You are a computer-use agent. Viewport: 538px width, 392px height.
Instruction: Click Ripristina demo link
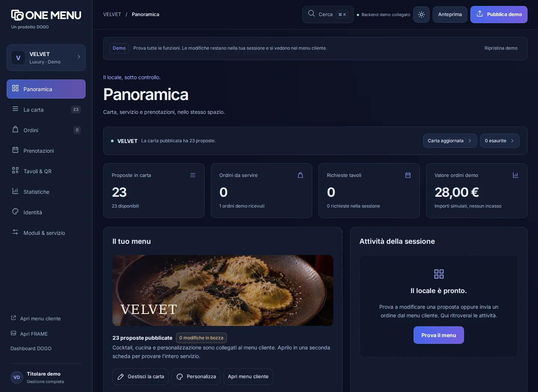(x=501, y=48)
